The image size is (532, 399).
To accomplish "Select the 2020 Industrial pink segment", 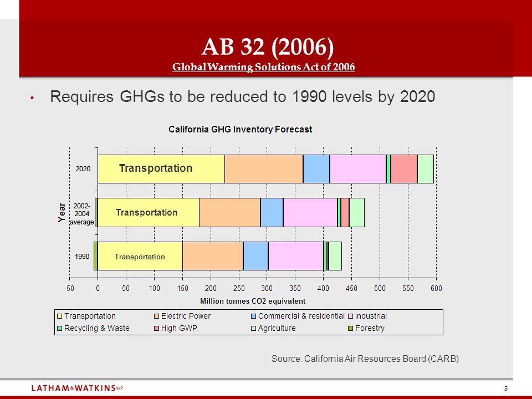I will [358, 169].
